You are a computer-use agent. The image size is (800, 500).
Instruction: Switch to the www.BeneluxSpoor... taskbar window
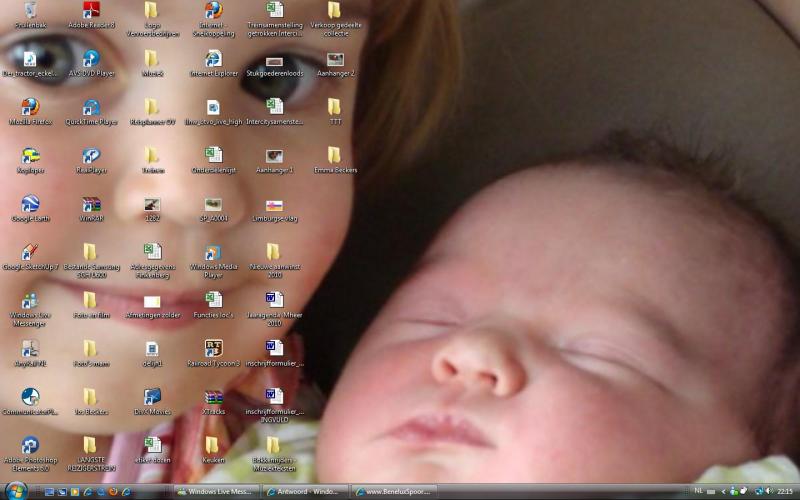[x=394, y=492]
